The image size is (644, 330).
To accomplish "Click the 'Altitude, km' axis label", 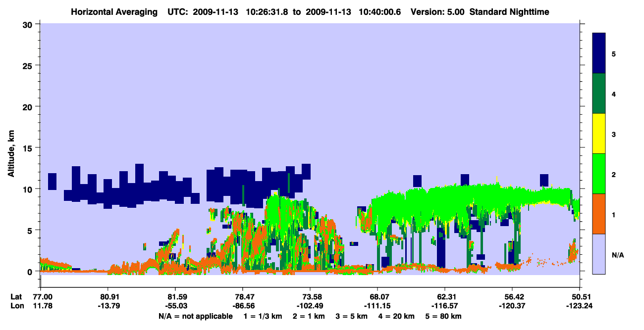I will [11, 154].
